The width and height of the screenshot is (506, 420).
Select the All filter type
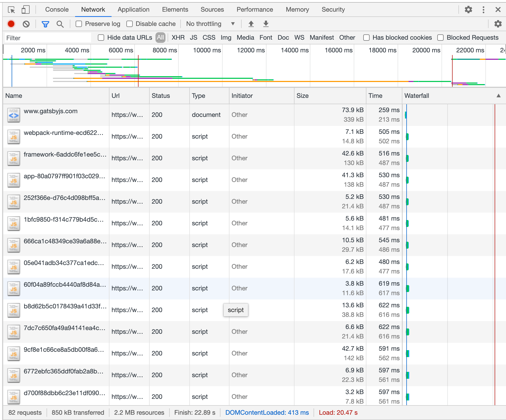pos(160,38)
